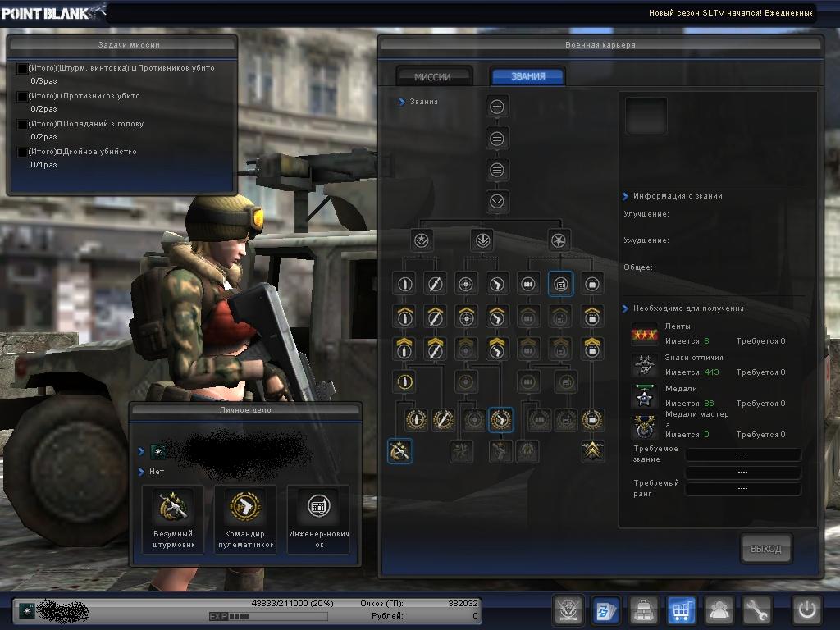Click the ВЫХОД button
Image resolution: width=840 pixels, height=630 pixels.
pyautogui.click(x=766, y=549)
